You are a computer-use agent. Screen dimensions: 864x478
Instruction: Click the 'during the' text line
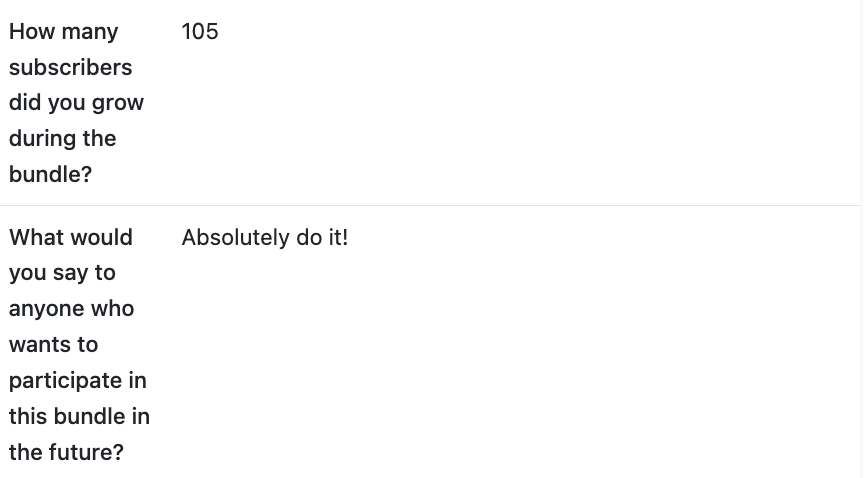click(62, 139)
